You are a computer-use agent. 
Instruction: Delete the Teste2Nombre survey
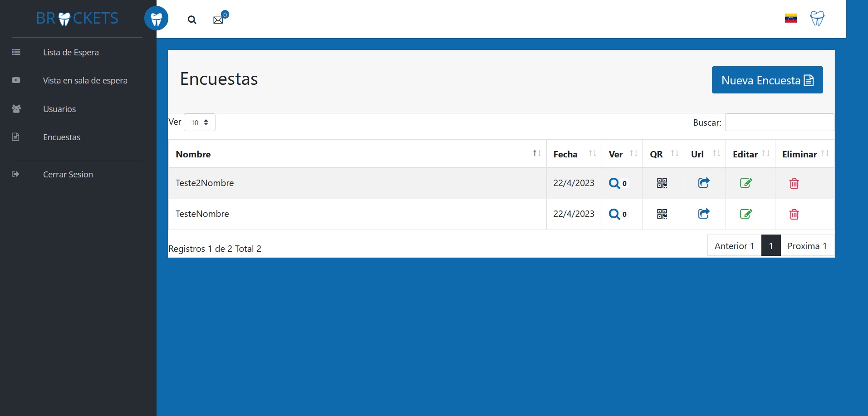(x=794, y=183)
